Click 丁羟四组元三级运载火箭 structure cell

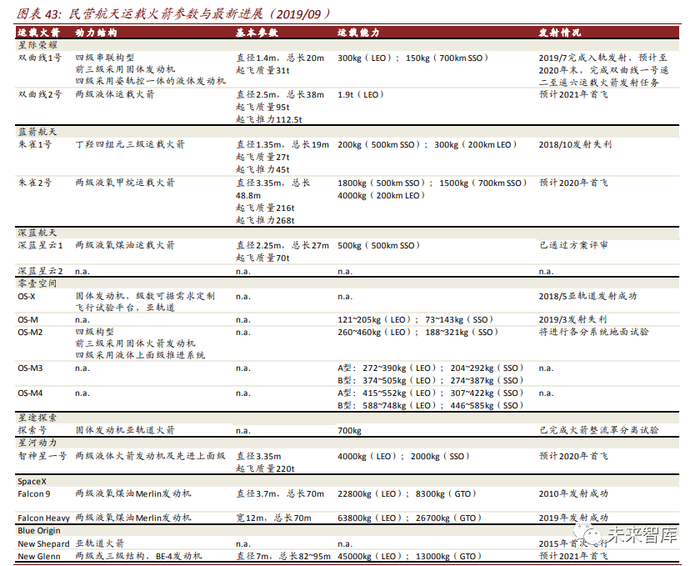coord(129,144)
